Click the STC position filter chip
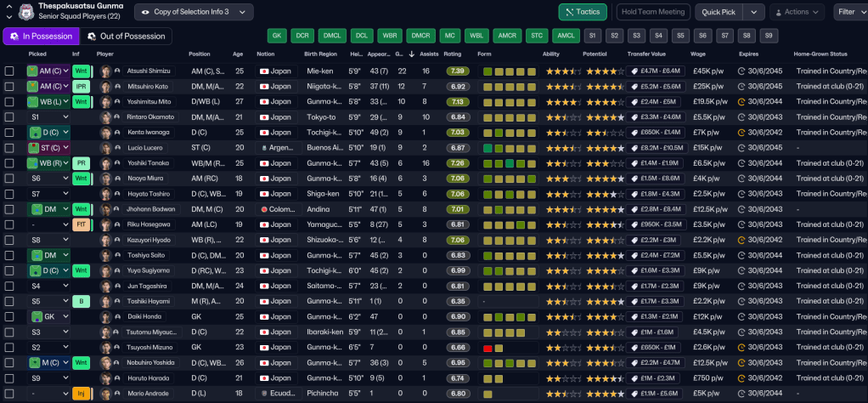Viewport: 868px width, 403px height. click(536, 36)
